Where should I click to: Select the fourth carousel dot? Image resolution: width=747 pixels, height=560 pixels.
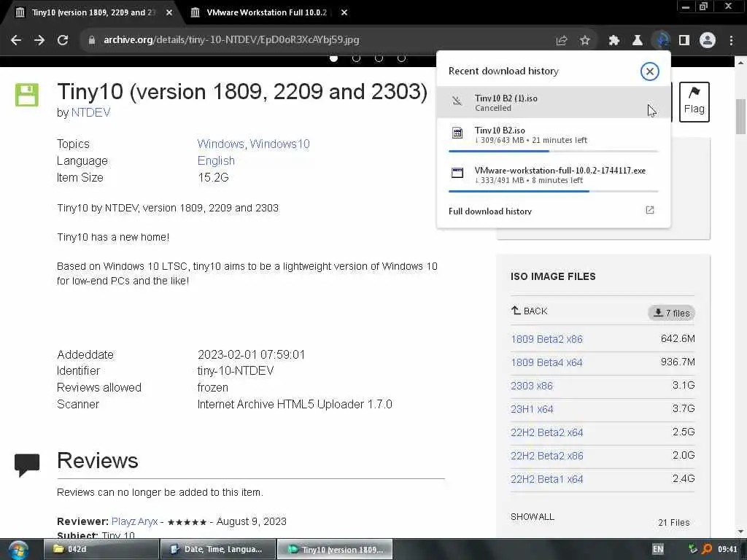pos(402,58)
